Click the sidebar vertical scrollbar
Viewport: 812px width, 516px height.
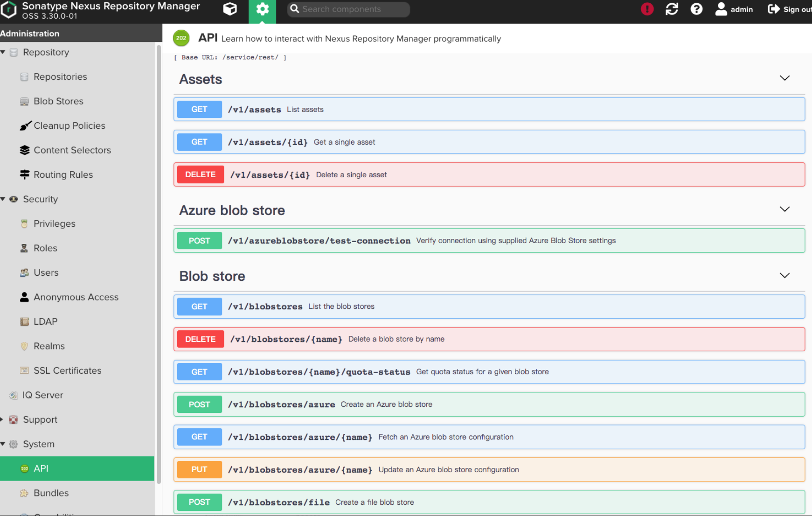pos(159,261)
